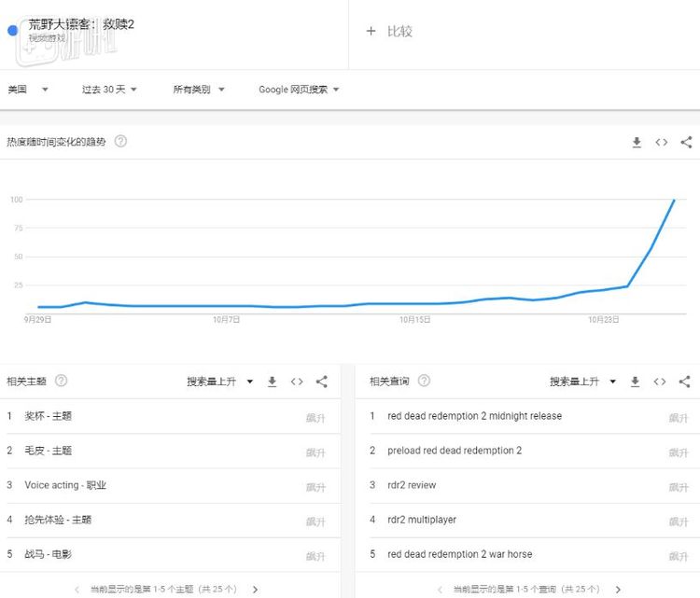This screenshot has height=598, width=700.
Task: Open the 美国 region dropdown
Action: 28,90
